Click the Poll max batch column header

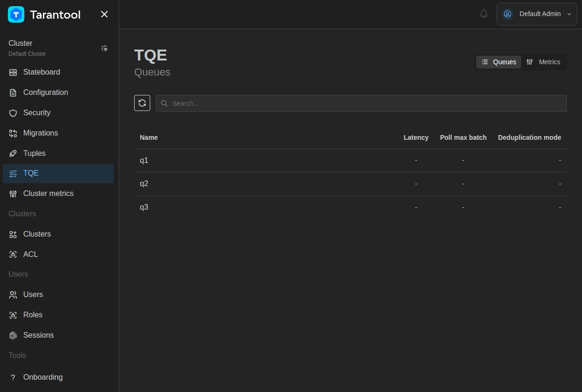coord(463,137)
